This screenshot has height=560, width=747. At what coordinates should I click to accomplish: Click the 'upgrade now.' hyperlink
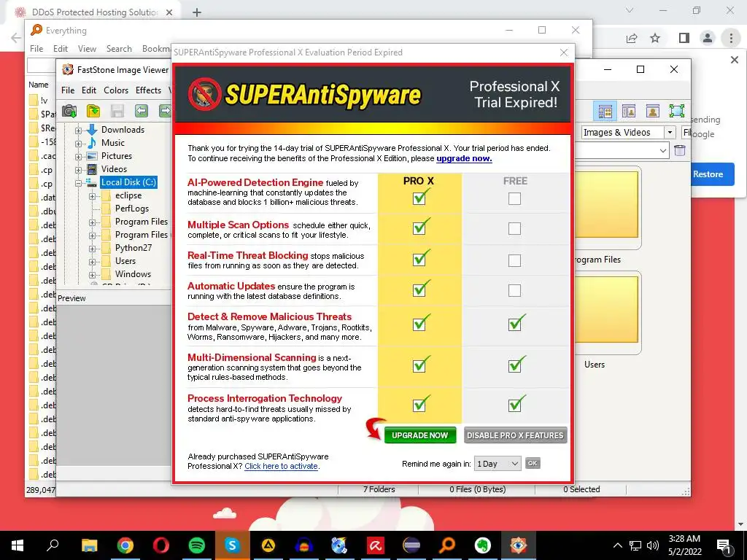[x=464, y=158]
